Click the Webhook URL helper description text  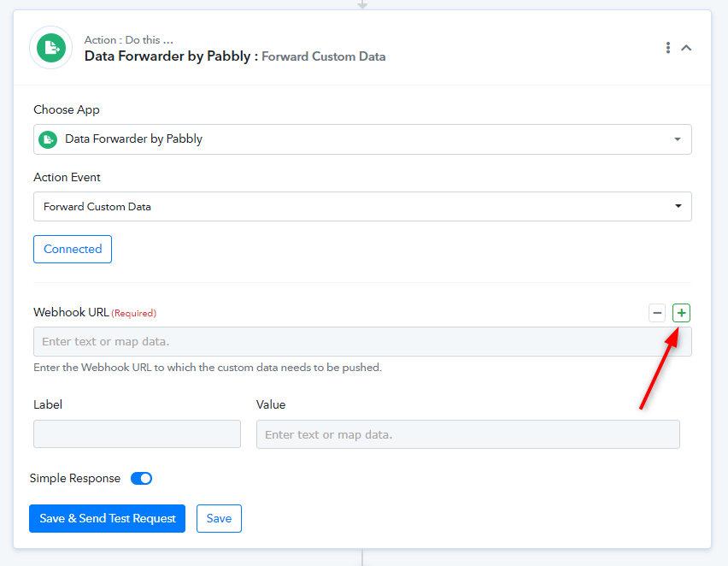click(x=208, y=367)
